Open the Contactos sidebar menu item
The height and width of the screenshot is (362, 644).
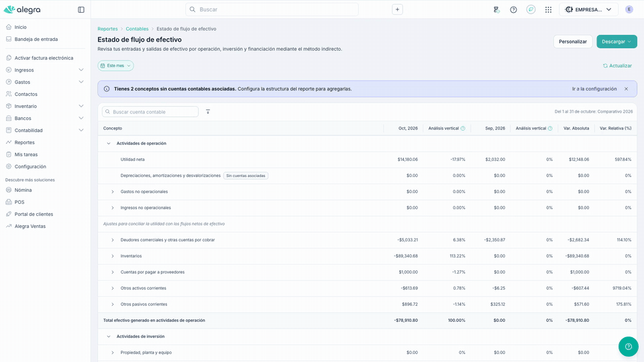(26, 94)
